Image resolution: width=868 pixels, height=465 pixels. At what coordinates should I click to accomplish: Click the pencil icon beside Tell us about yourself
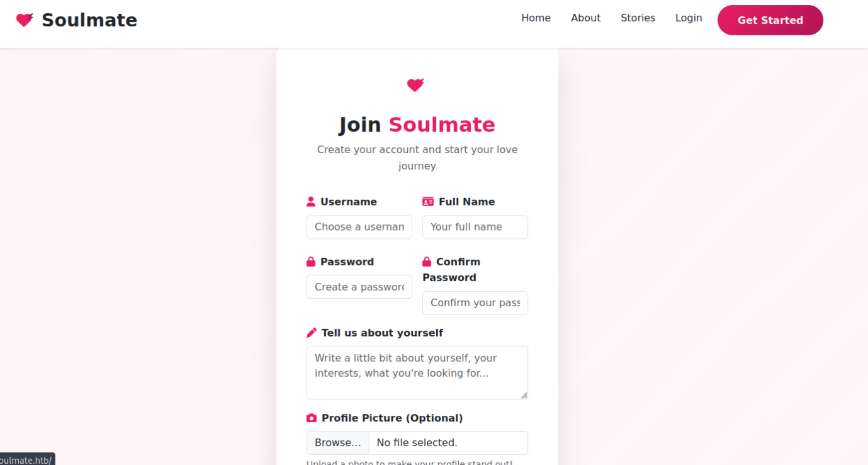coord(312,333)
